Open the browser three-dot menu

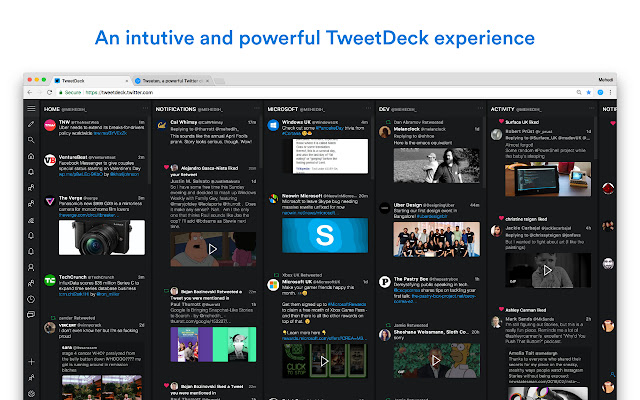tap(610, 92)
